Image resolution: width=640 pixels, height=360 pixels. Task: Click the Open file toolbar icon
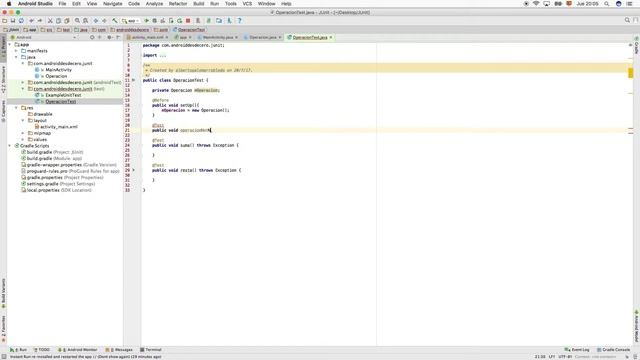click(x=4, y=20)
